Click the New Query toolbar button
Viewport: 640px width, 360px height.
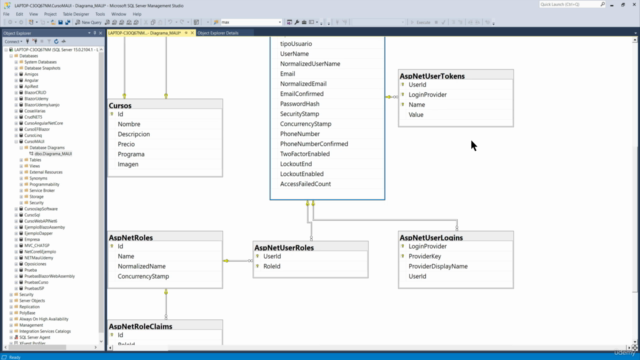point(88,22)
